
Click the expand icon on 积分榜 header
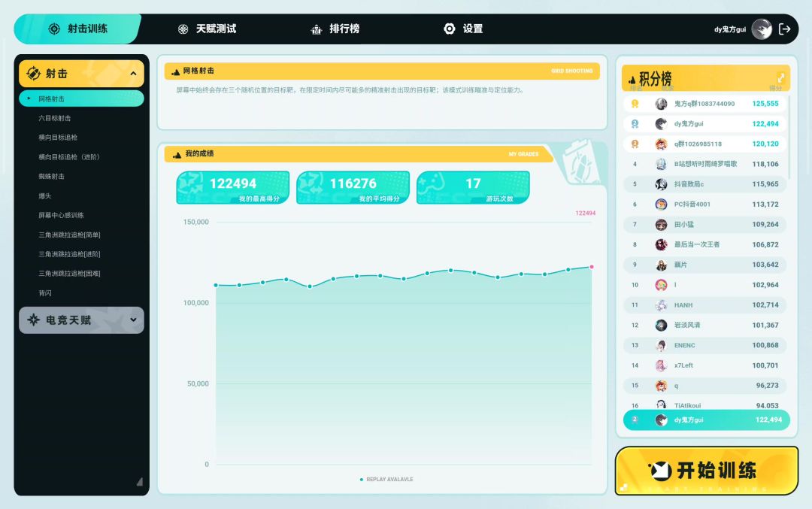point(781,77)
